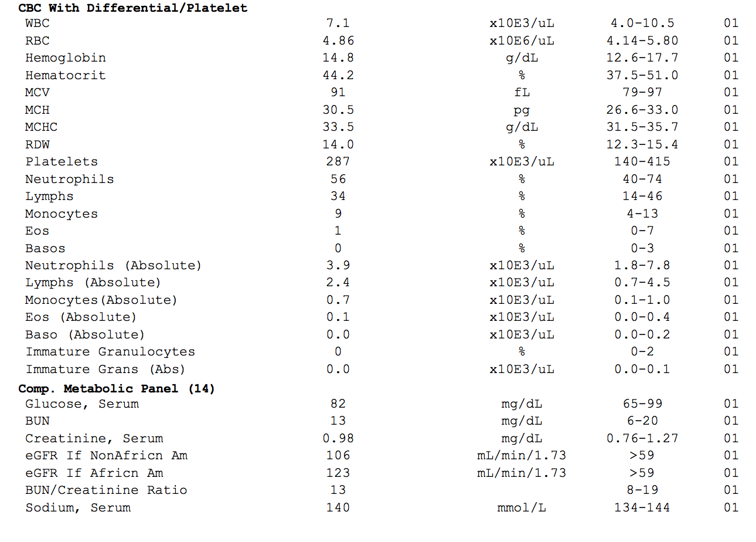Click the CBC With Differential/Platelet heading
Viewport: 756px width, 542px height.
pos(132,8)
